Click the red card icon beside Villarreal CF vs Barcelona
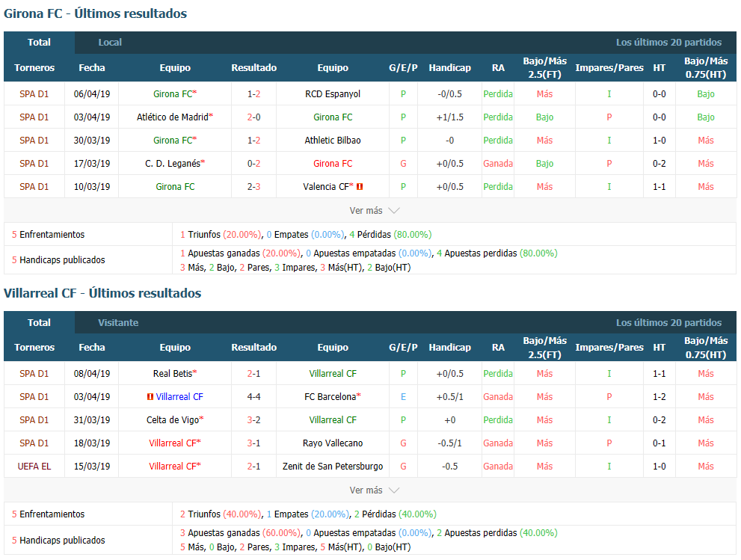The width and height of the screenshot is (741, 560). click(150, 396)
